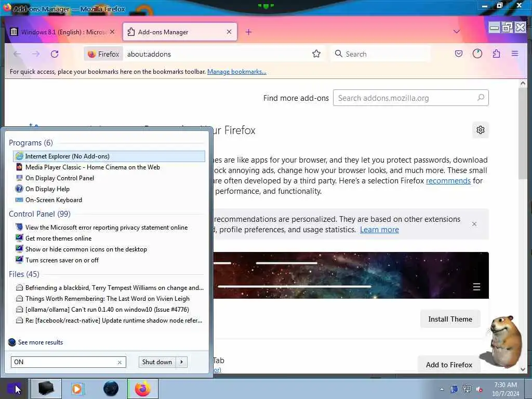The height and width of the screenshot is (399, 532).
Task: Click the Start button on the taskbar
Action: 14,389
